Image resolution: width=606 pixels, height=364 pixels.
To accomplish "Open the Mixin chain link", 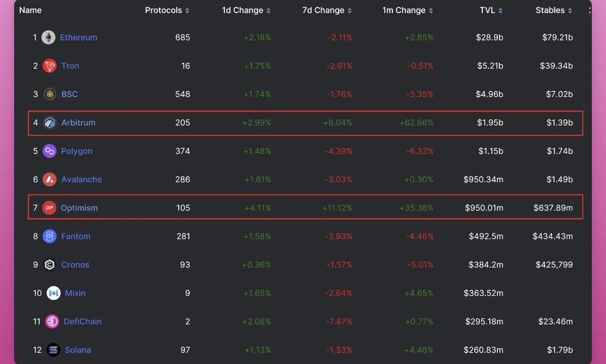I will (x=75, y=293).
